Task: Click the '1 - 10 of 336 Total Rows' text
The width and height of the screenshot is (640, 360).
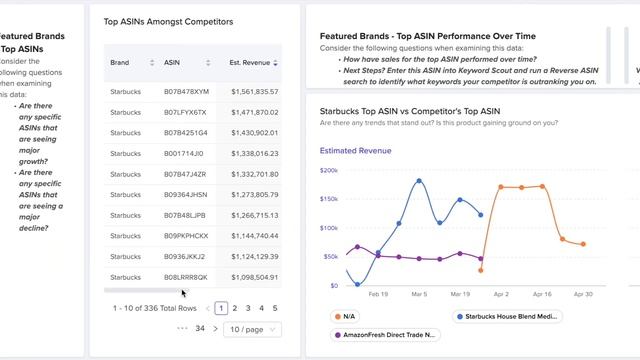Action: tap(155, 308)
